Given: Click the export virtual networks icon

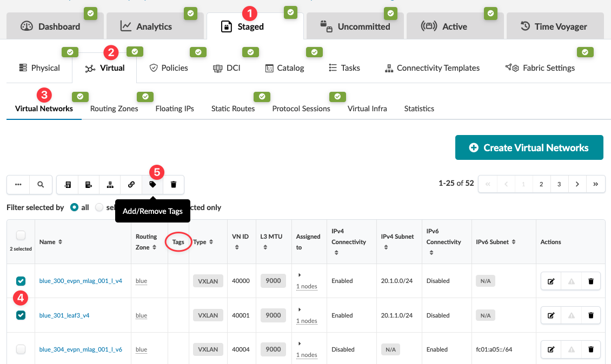Looking at the screenshot, I should click(x=89, y=185).
